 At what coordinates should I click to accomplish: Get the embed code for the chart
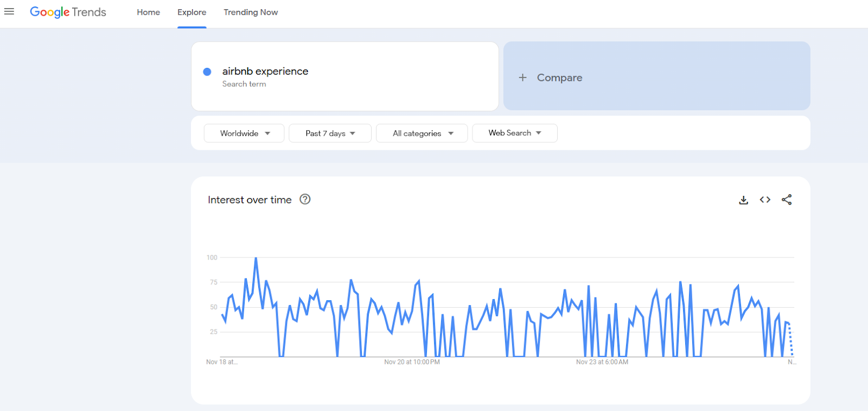(x=765, y=200)
